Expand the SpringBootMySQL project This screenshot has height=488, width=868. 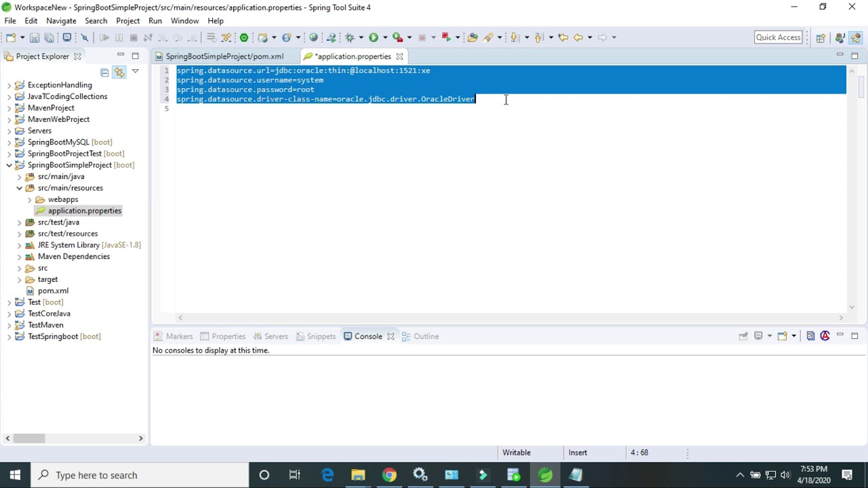9,142
